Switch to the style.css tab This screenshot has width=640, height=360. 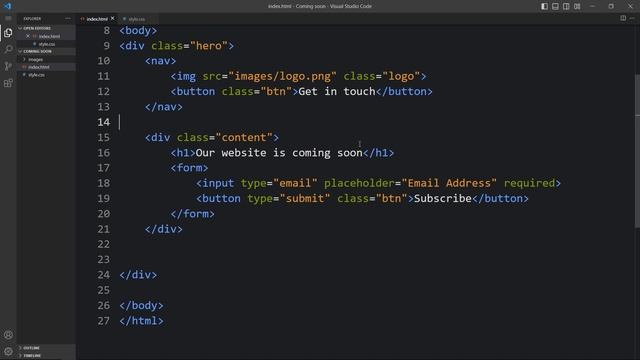pos(137,19)
